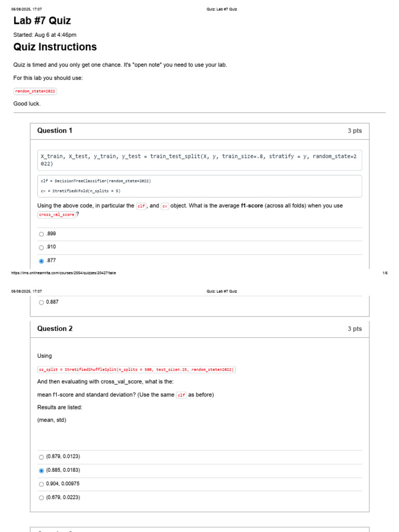399x532 pixels.
Task: Click the Quiz Instructions heading
Action: pos(55,47)
